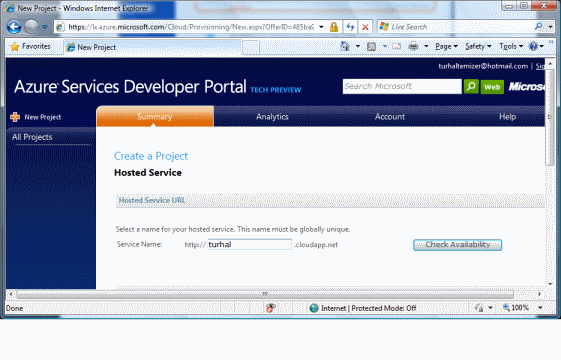Expand the Print dropdown arrow
The width and height of the screenshot is (561, 360).
point(426,46)
